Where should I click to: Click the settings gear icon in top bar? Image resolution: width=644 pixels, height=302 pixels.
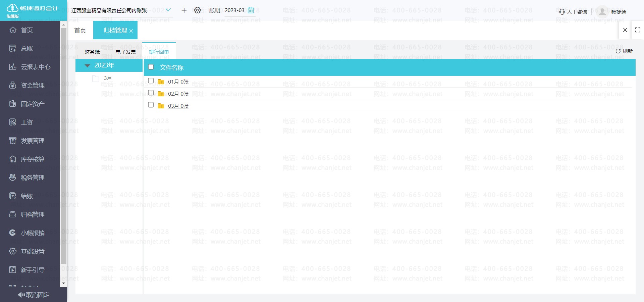(x=198, y=10)
